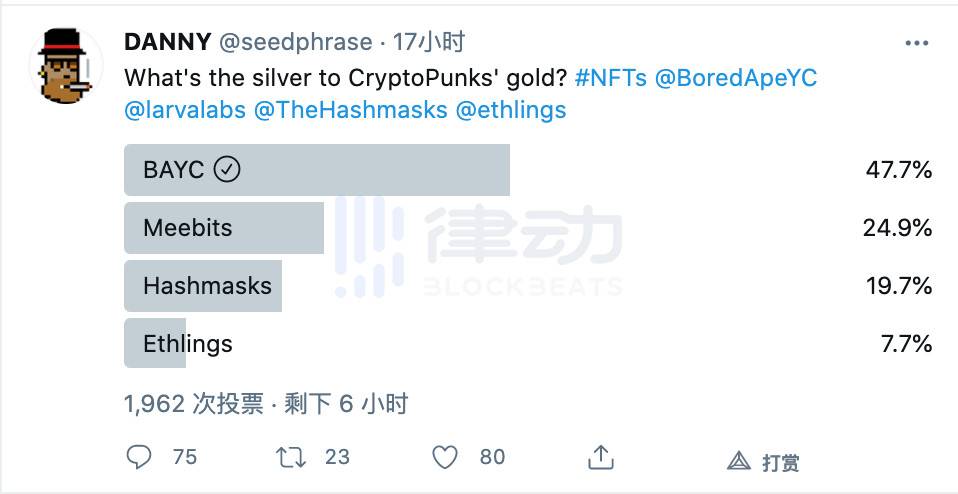The width and height of the screenshot is (958, 494).
Task: Like the tweet with the heart icon
Action: coord(444,458)
